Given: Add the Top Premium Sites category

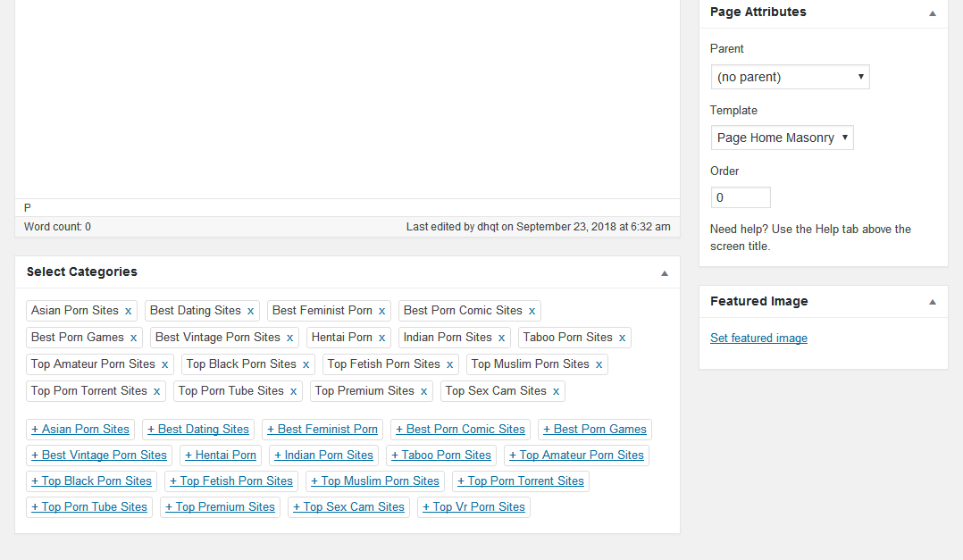Looking at the screenshot, I should coord(220,507).
